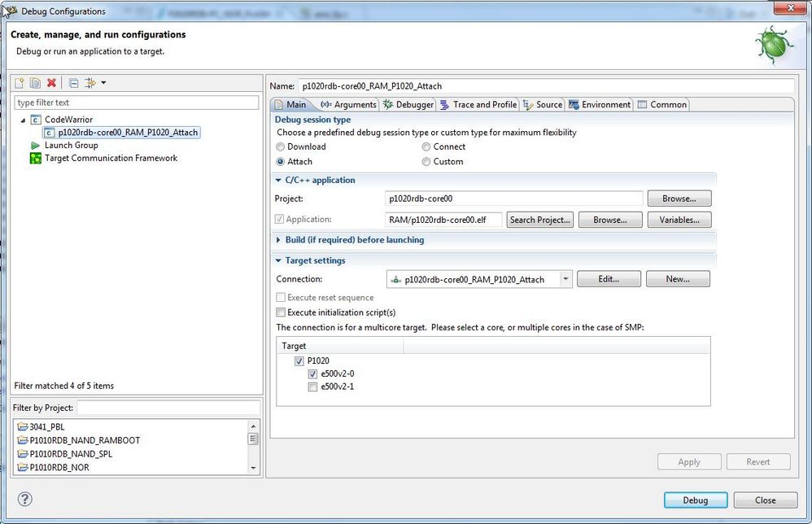Click the Variables button
812x524 pixels.
[679, 220]
